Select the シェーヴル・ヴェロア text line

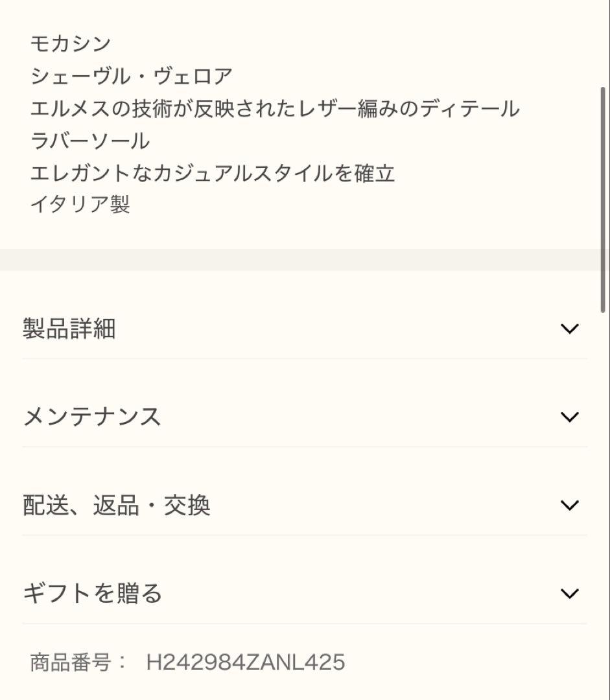131,76
